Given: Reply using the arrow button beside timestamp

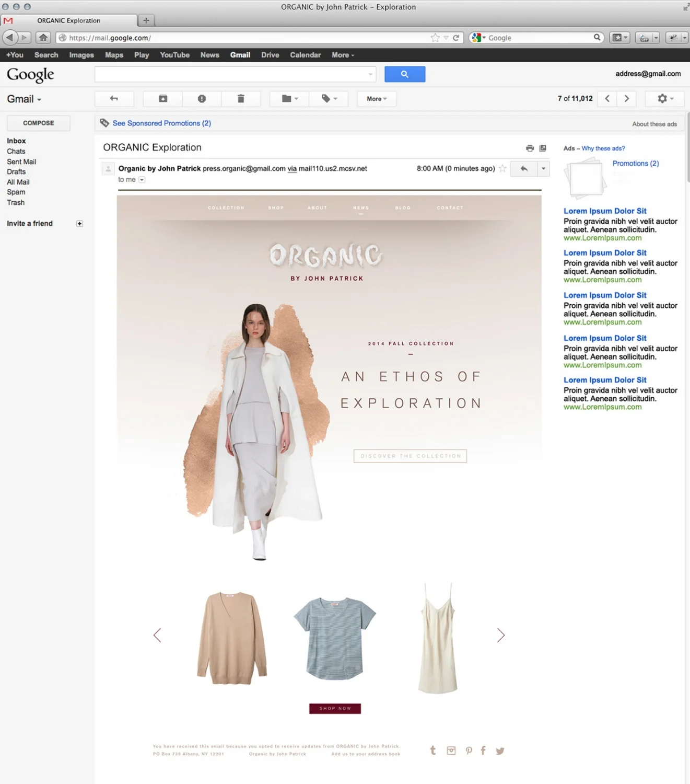Looking at the screenshot, I should (524, 169).
